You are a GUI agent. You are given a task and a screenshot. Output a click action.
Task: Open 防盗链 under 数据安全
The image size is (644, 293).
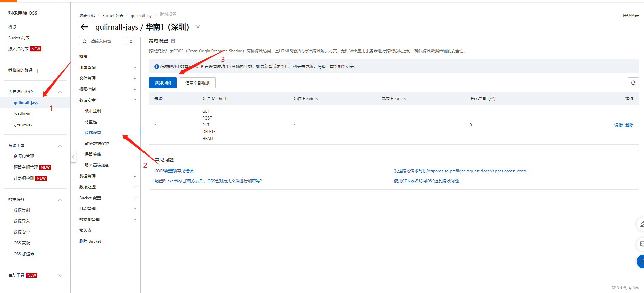[x=91, y=122]
